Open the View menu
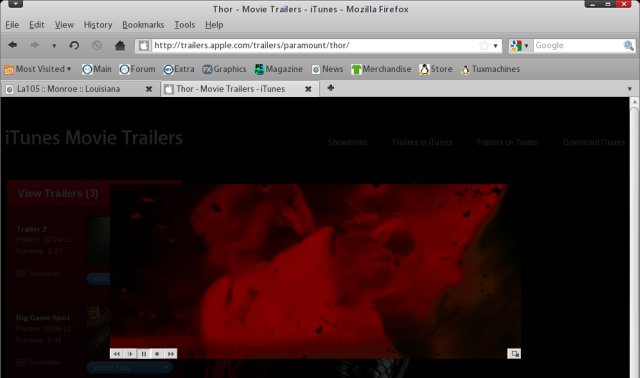Image resolution: width=640 pixels, height=378 pixels. tap(64, 25)
